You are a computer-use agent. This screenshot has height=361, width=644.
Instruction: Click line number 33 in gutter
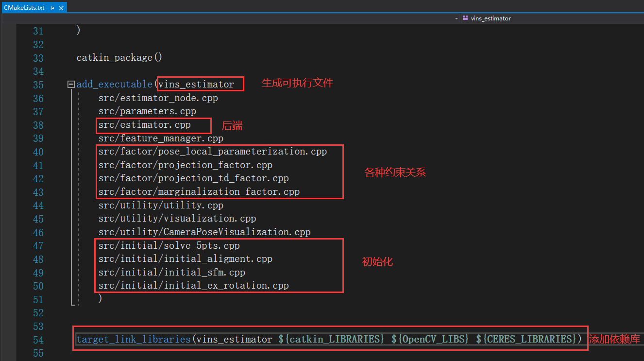(x=38, y=58)
